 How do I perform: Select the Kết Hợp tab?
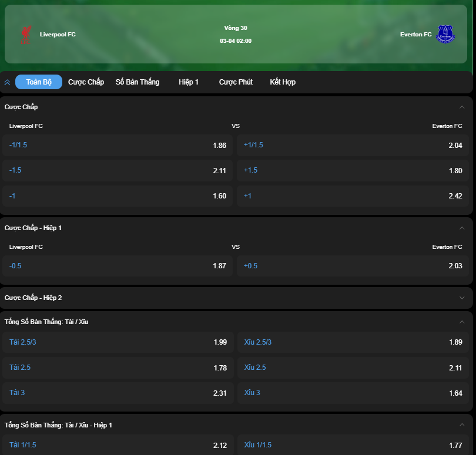coord(283,82)
